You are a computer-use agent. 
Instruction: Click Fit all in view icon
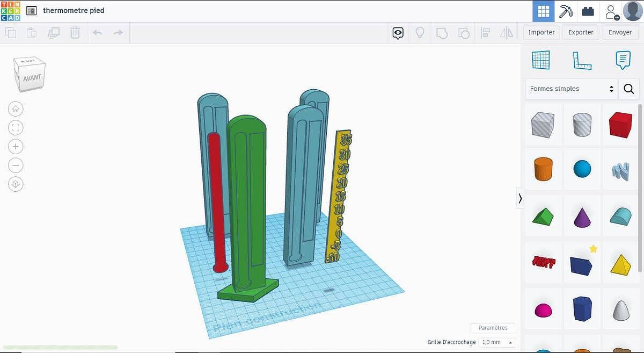tap(16, 128)
